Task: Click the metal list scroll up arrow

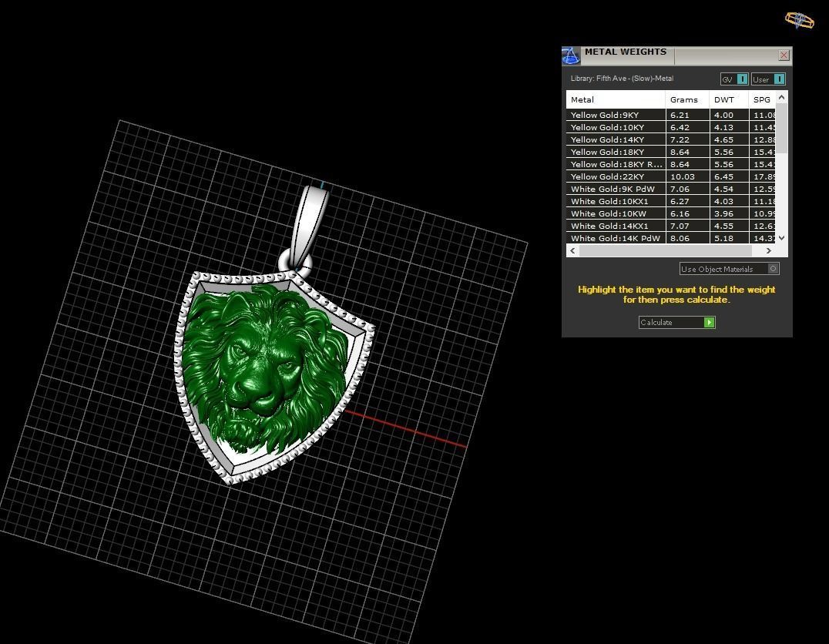Action: [782, 97]
